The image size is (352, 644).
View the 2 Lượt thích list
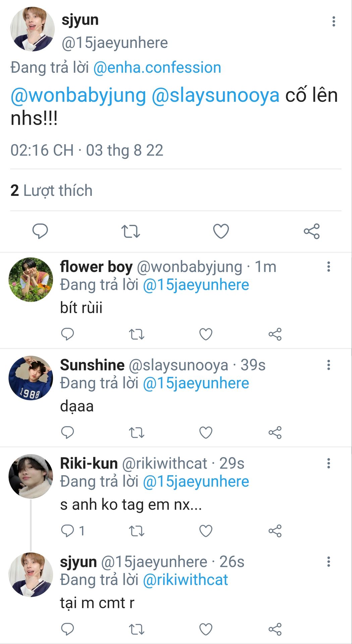52,190
